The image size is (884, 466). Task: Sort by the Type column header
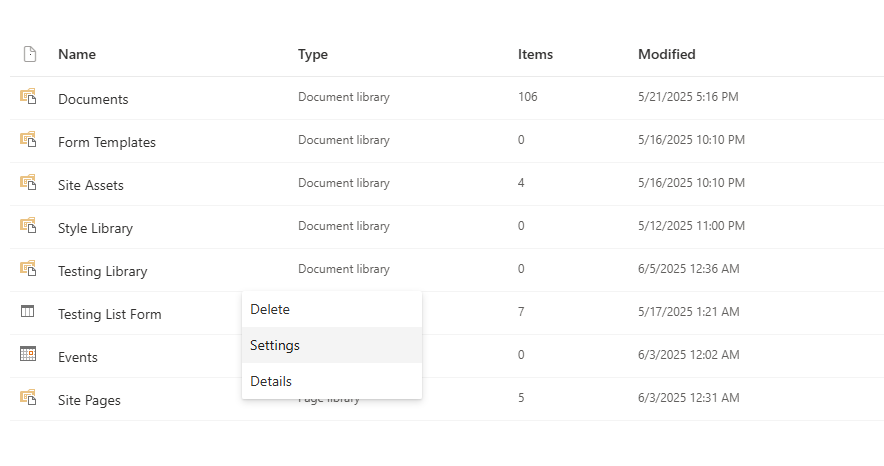click(313, 54)
